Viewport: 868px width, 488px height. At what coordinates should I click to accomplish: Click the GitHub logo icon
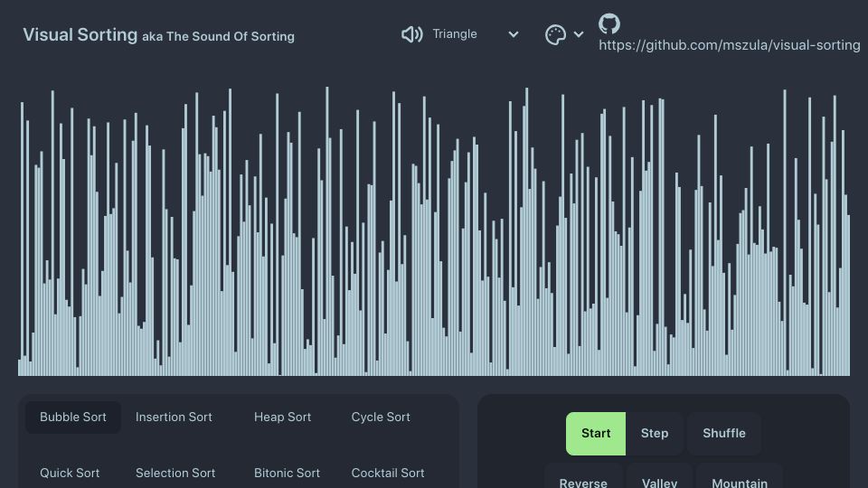(x=609, y=23)
